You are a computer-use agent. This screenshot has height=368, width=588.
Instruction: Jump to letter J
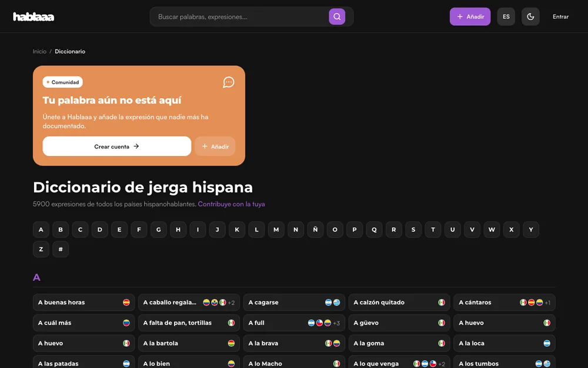point(217,230)
